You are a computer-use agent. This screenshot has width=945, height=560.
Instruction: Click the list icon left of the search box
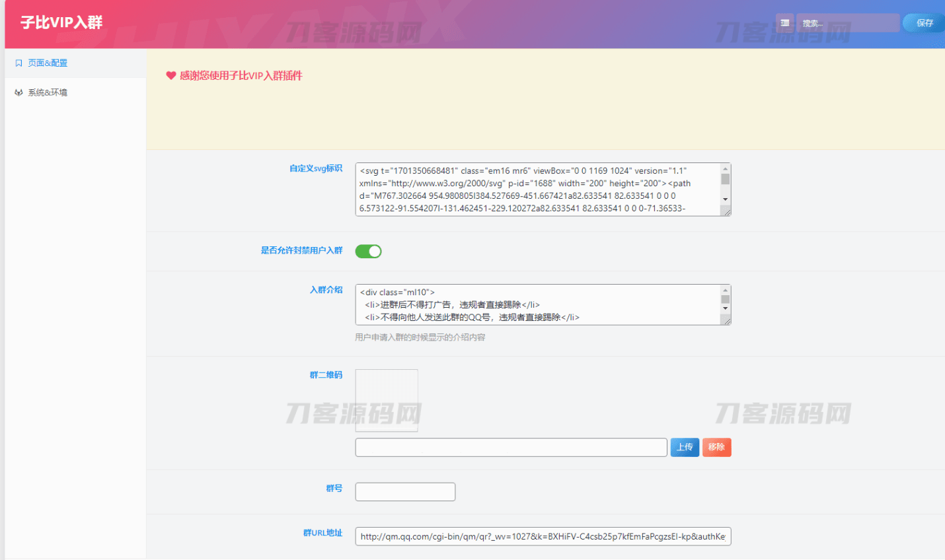click(784, 22)
